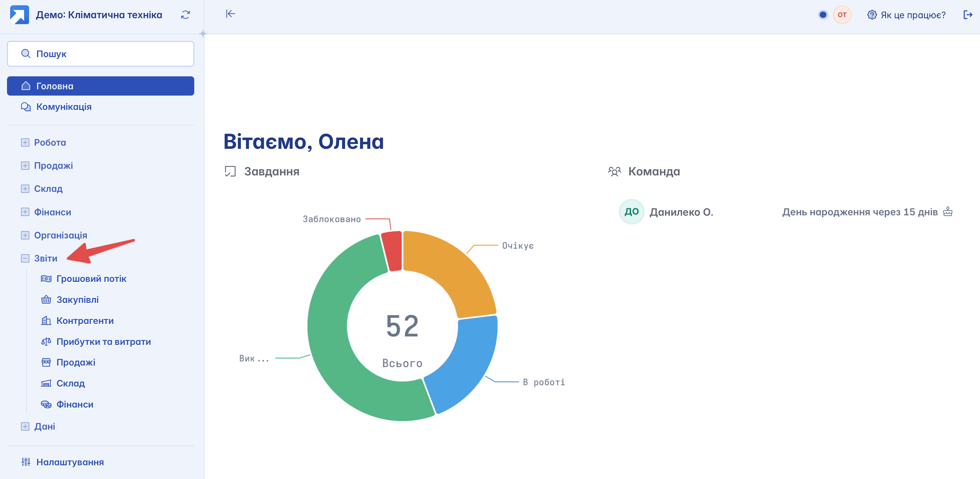980x479 pixels.
Task: Expand the Дані section
Action: (x=25, y=426)
